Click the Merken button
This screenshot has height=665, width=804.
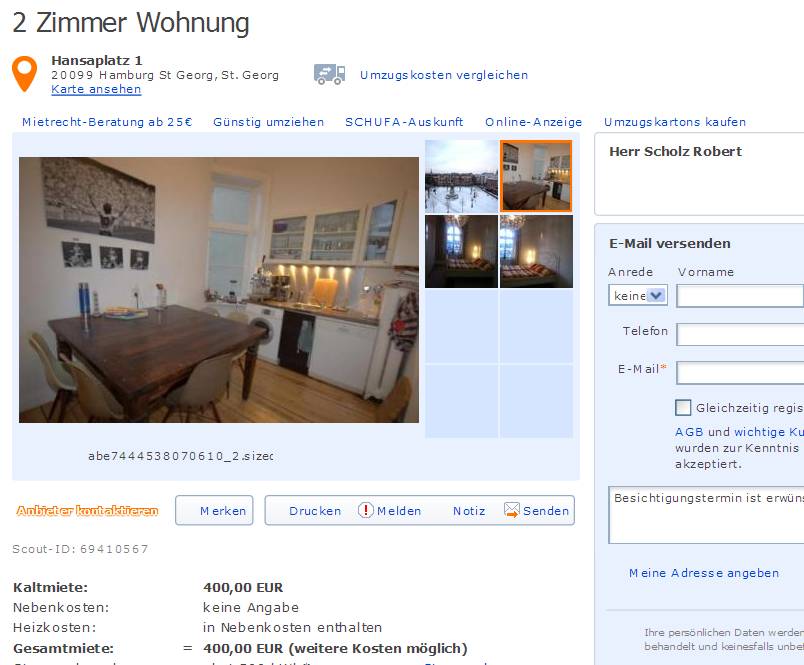click(214, 510)
